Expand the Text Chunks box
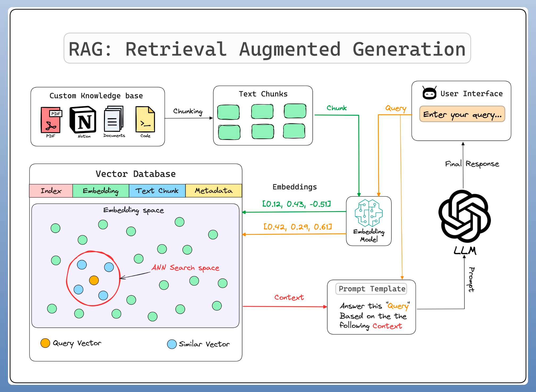 (x=263, y=94)
